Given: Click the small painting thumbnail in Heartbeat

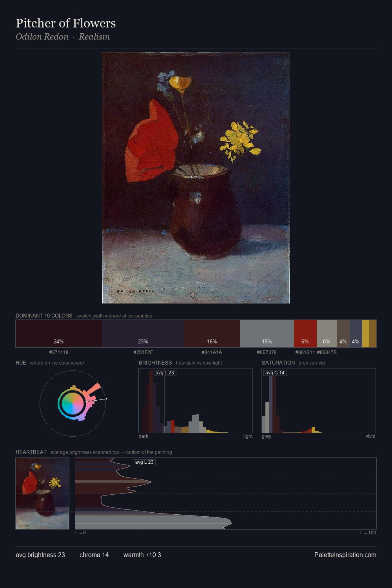Looking at the screenshot, I should (42, 494).
